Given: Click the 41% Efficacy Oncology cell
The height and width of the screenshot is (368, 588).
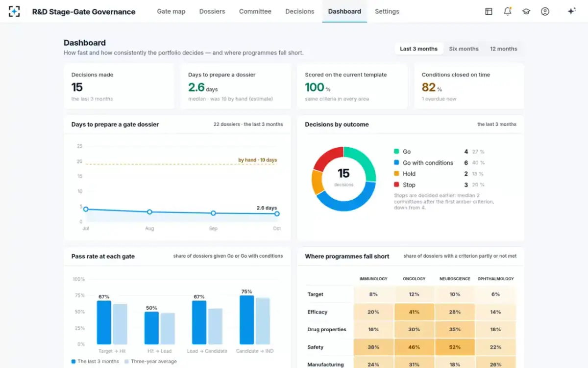Looking at the screenshot, I should (x=414, y=312).
